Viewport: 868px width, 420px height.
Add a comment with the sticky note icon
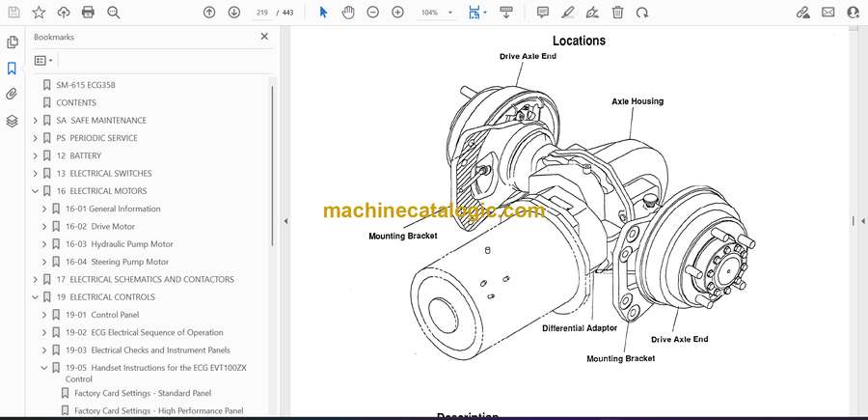[543, 13]
